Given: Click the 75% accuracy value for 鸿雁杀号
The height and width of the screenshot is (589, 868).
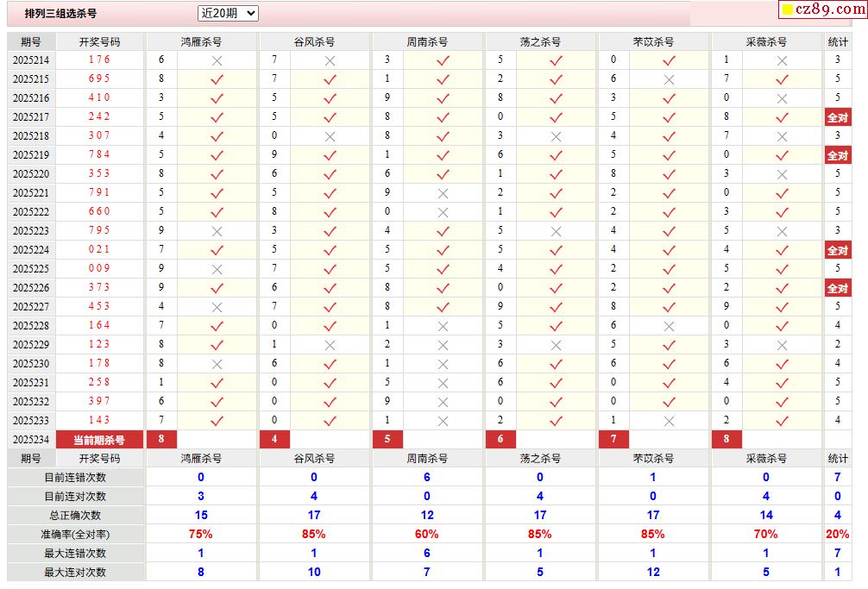Looking at the screenshot, I should click(x=201, y=535).
